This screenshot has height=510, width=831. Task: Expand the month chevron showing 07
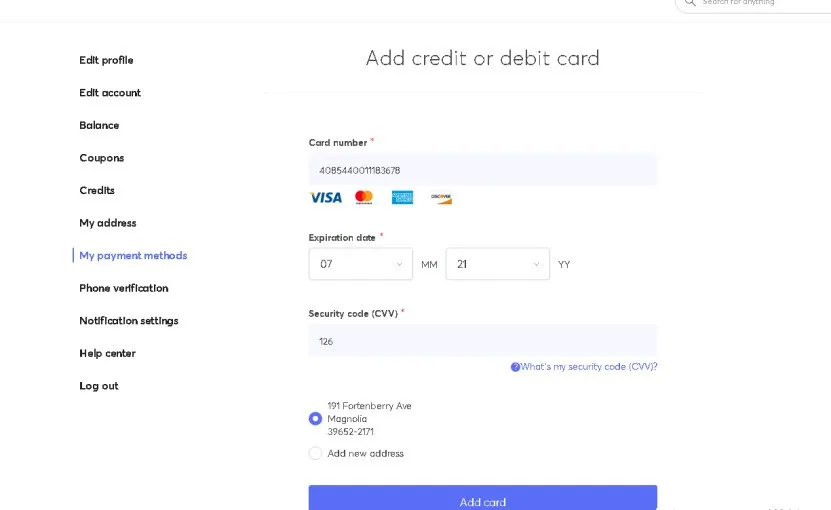(x=399, y=264)
